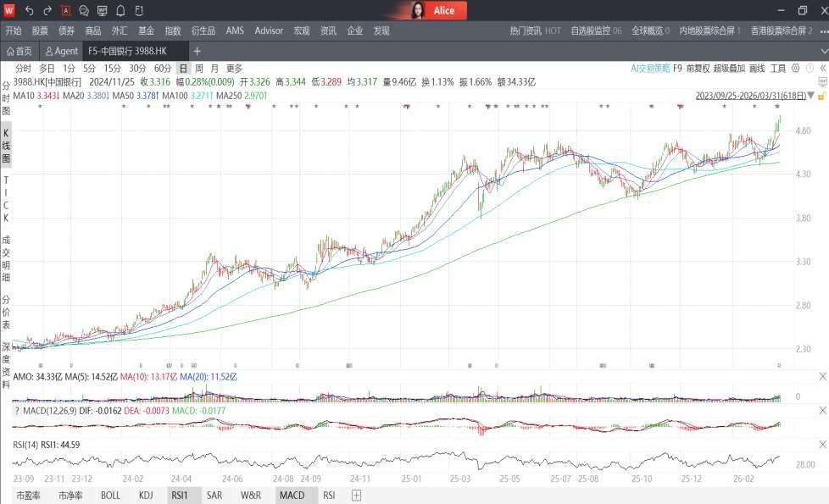Image resolution: width=829 pixels, height=504 pixels.
Task: Click the AI交易策略 link
Action: click(x=650, y=68)
